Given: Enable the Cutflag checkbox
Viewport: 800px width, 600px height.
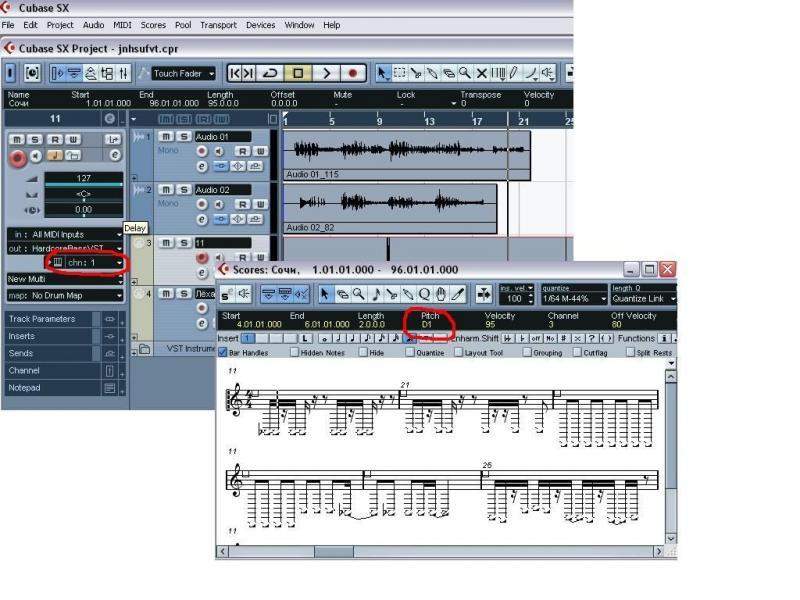Looking at the screenshot, I should [577, 353].
